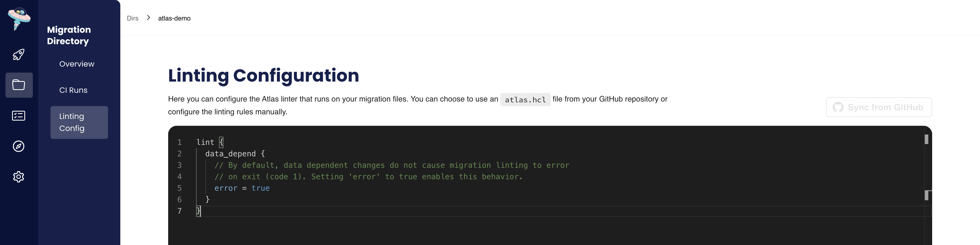Place cursor on the error = true line
Image resolution: width=980 pixels, height=245 pixels.
tap(242, 188)
